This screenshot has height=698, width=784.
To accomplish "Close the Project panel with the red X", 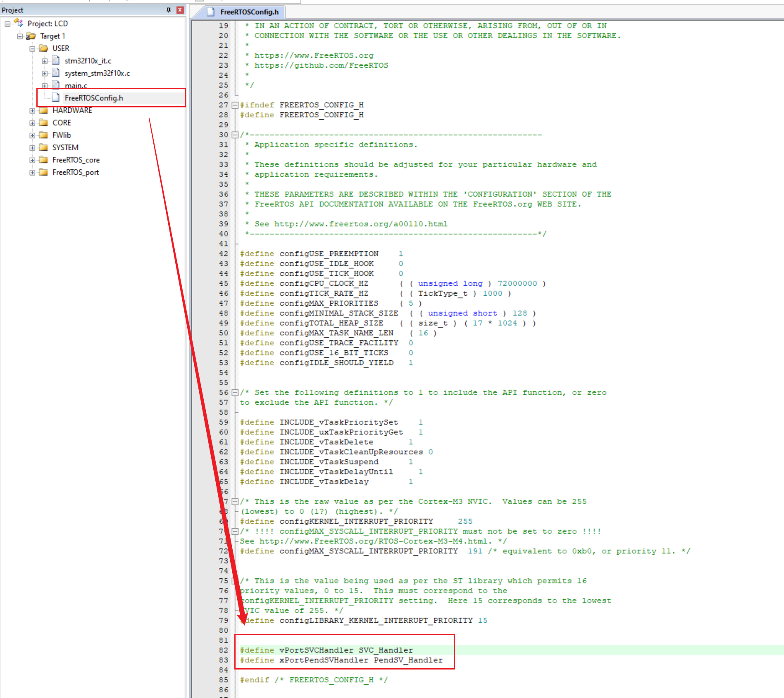I will point(180,10).
